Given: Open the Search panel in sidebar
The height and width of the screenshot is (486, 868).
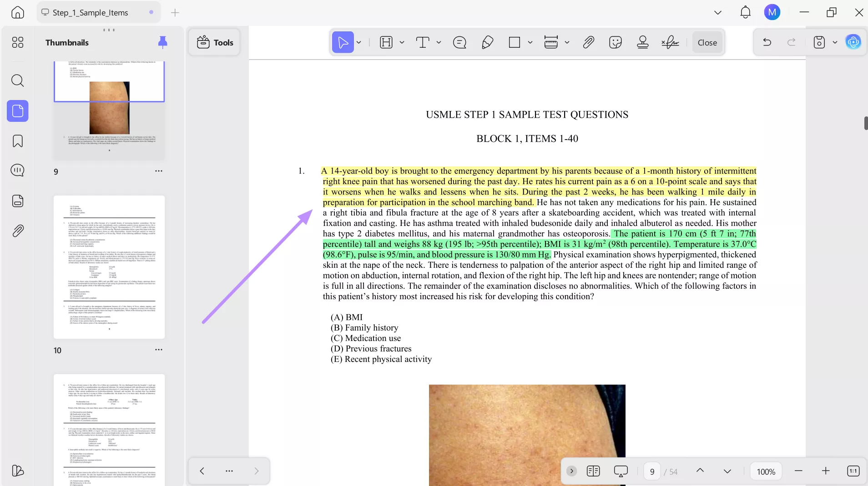Looking at the screenshot, I should (x=18, y=80).
